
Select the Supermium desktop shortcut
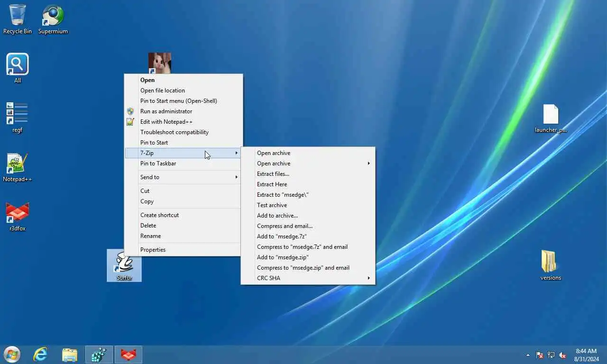click(53, 19)
